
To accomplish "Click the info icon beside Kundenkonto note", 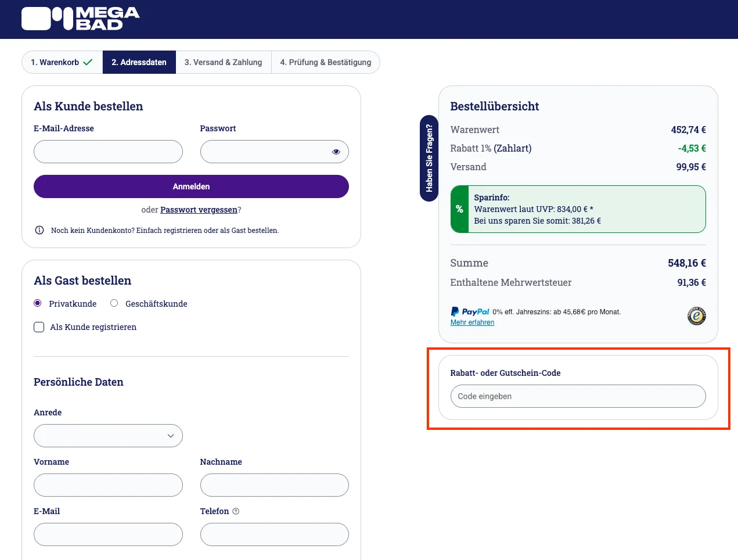I will point(39,230).
